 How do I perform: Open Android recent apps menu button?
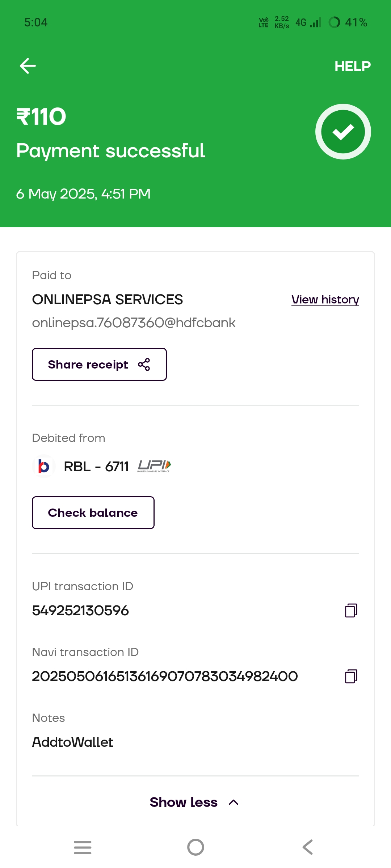tap(83, 847)
